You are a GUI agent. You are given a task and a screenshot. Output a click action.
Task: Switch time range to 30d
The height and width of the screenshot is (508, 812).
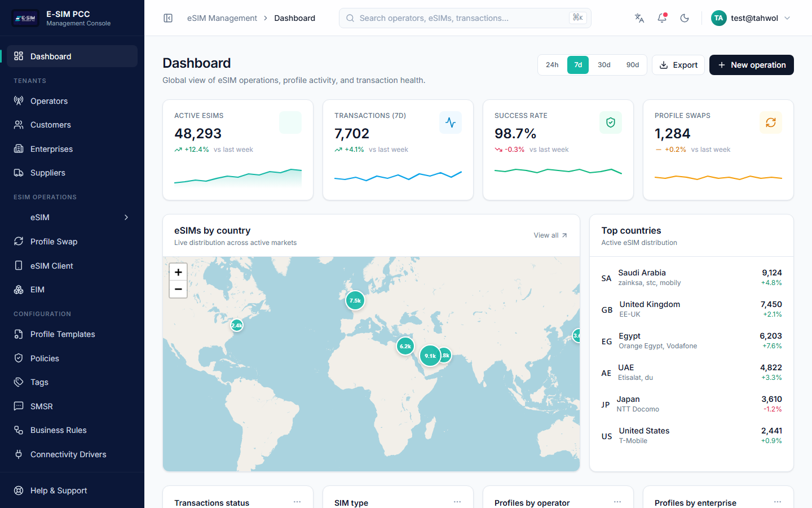pos(604,65)
